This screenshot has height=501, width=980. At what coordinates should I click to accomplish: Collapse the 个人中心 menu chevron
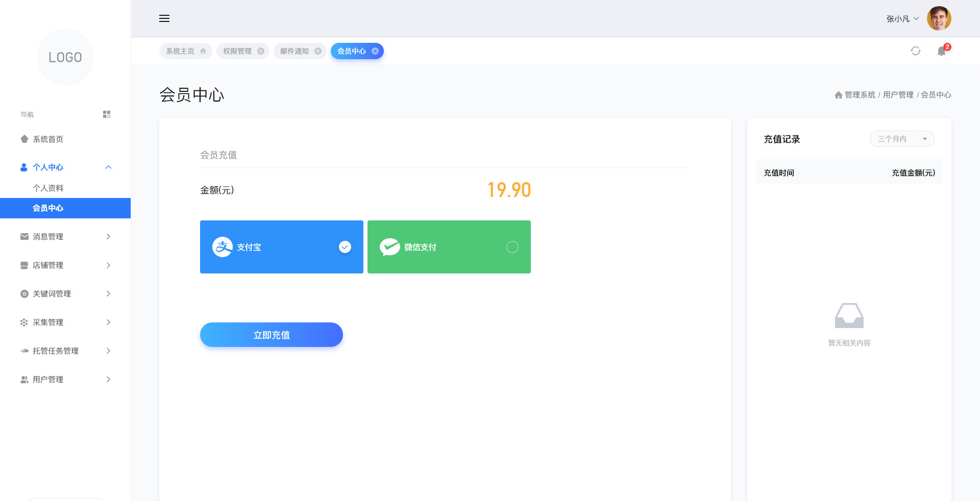coord(108,167)
